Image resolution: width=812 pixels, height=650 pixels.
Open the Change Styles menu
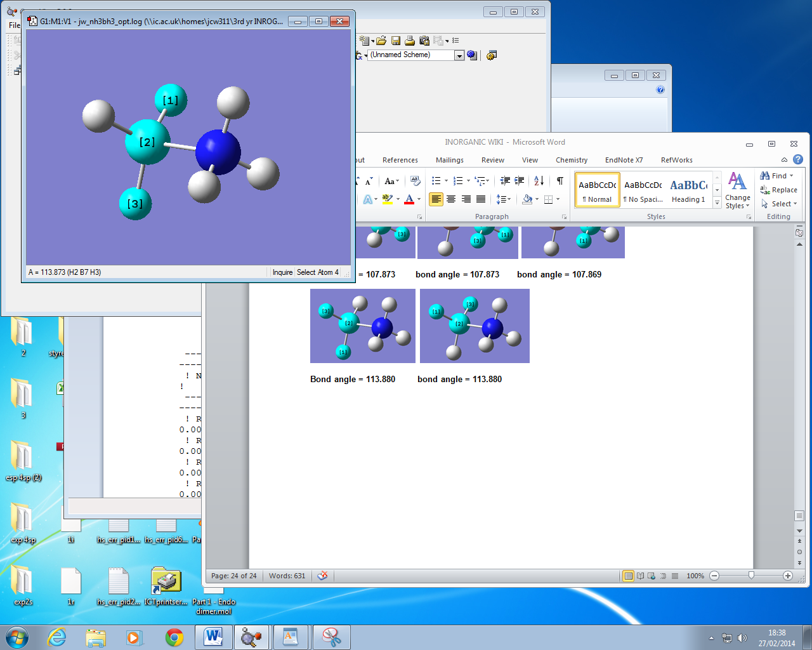tap(737, 190)
